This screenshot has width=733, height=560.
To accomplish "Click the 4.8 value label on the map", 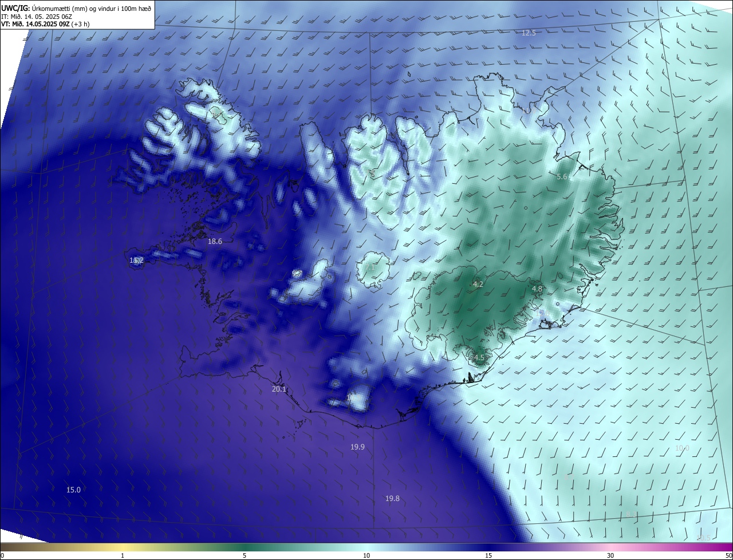I will tap(537, 289).
